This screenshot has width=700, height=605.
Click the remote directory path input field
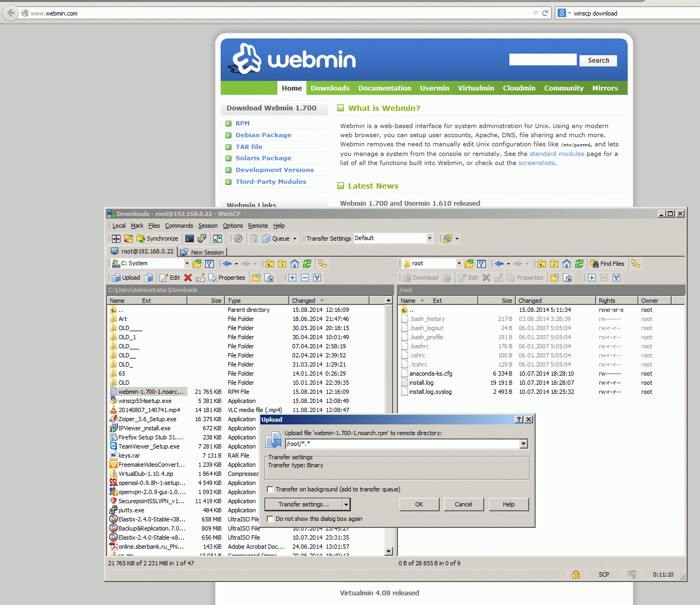[x=403, y=444]
